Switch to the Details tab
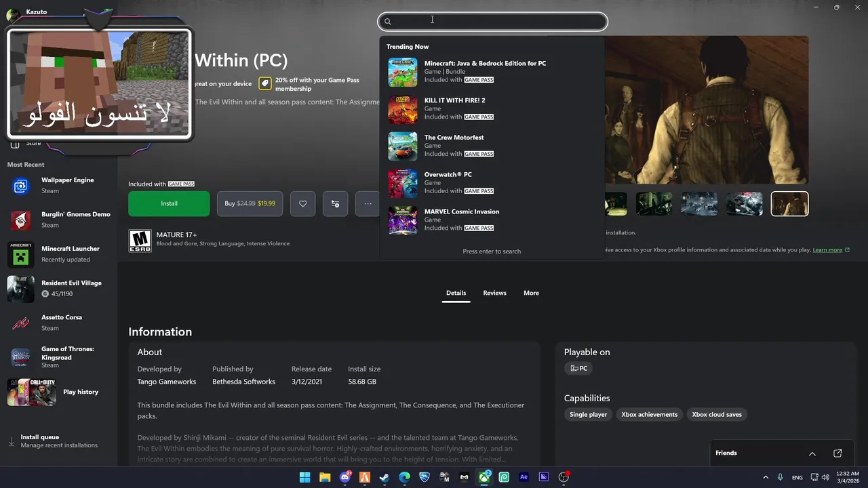 coord(456,293)
